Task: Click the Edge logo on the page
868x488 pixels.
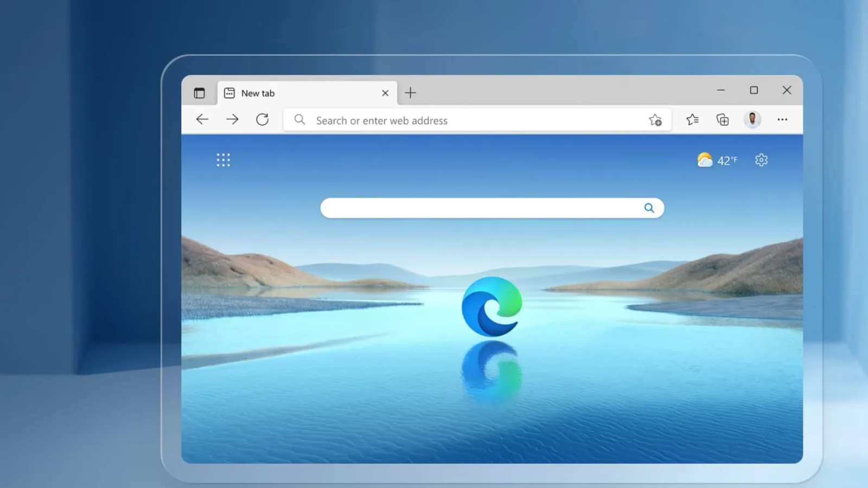Action: (x=492, y=306)
